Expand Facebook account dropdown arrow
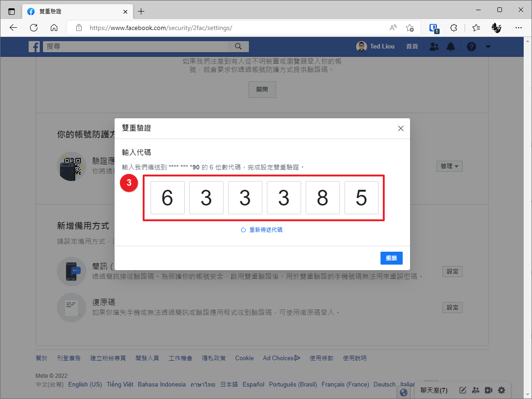This screenshot has width=532, height=399. point(488,47)
